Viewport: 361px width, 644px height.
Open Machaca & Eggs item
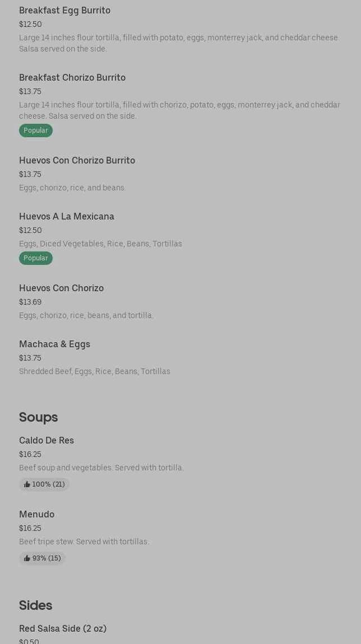[x=54, y=344]
